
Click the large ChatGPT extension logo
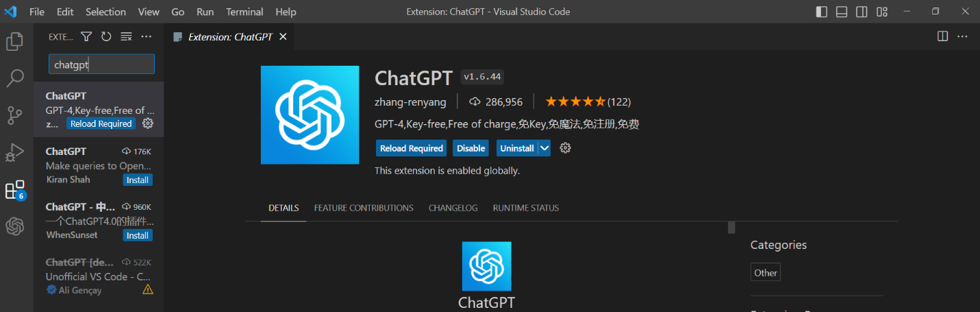click(x=310, y=115)
